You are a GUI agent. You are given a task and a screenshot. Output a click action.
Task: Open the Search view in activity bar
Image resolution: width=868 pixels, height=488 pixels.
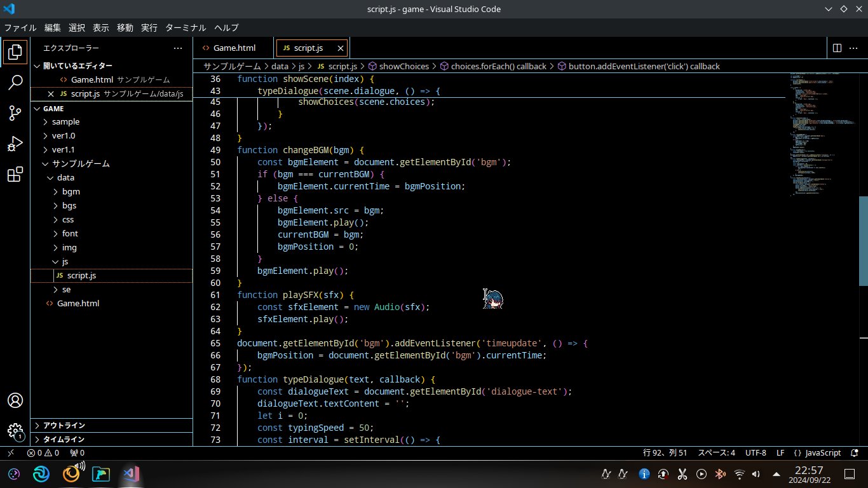(x=15, y=83)
